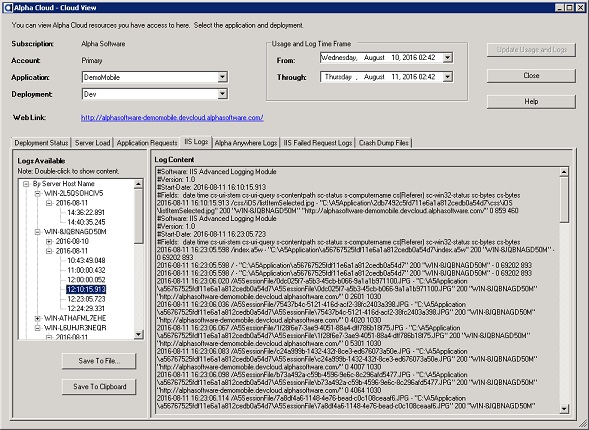
Task: Switch to the Deployment Status tab
Action: [x=41, y=143]
